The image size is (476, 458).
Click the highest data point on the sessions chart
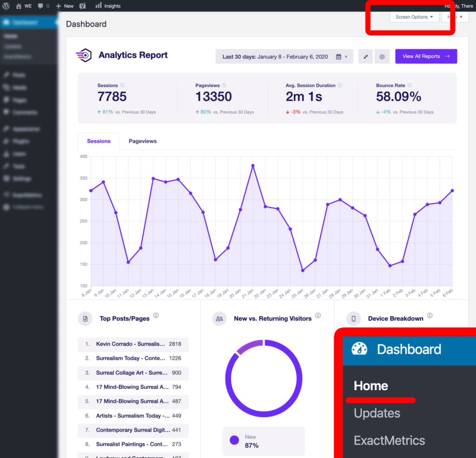tap(252, 166)
